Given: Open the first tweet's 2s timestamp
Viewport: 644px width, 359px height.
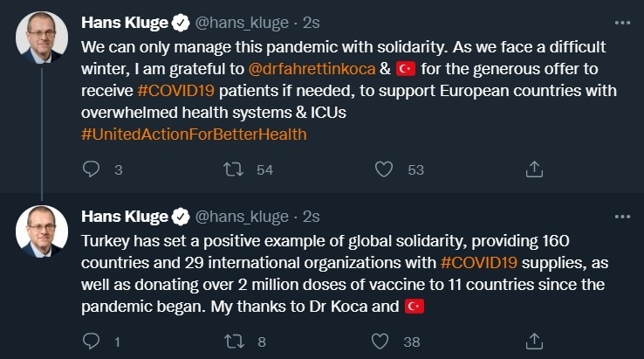Looking at the screenshot, I should 312,23.
